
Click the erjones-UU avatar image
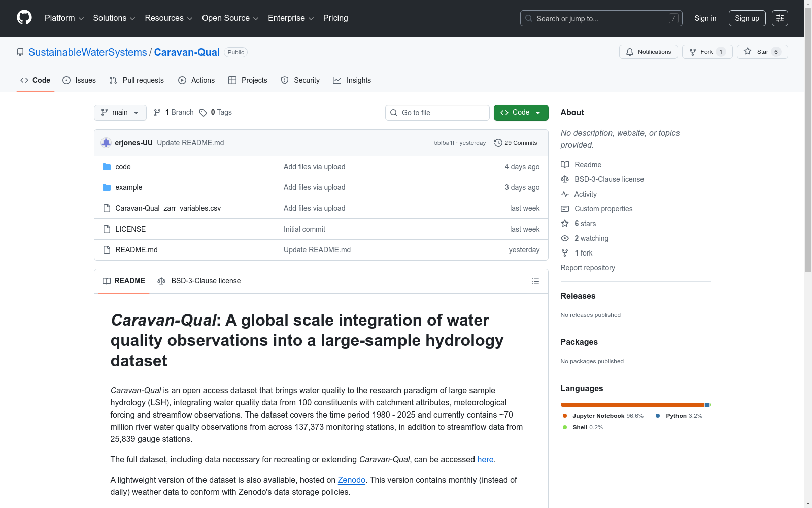(x=106, y=143)
